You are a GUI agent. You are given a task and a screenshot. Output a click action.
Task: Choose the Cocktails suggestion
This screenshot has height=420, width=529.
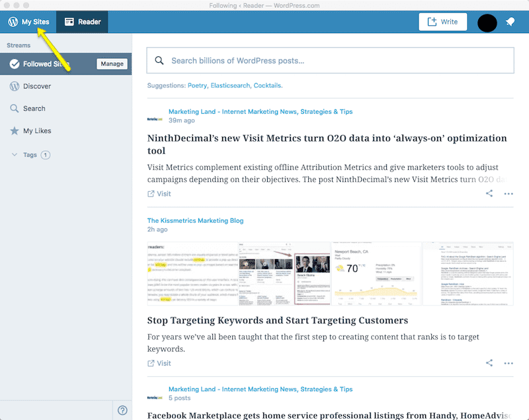click(x=268, y=85)
